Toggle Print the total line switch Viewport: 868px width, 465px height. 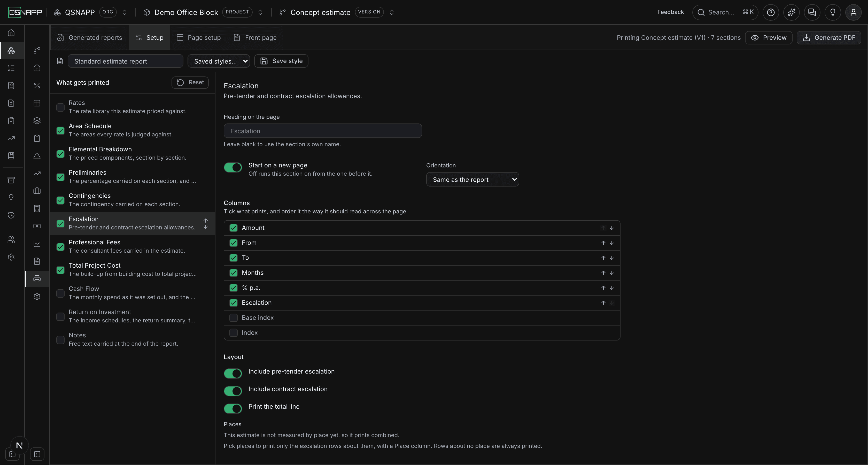(x=233, y=408)
